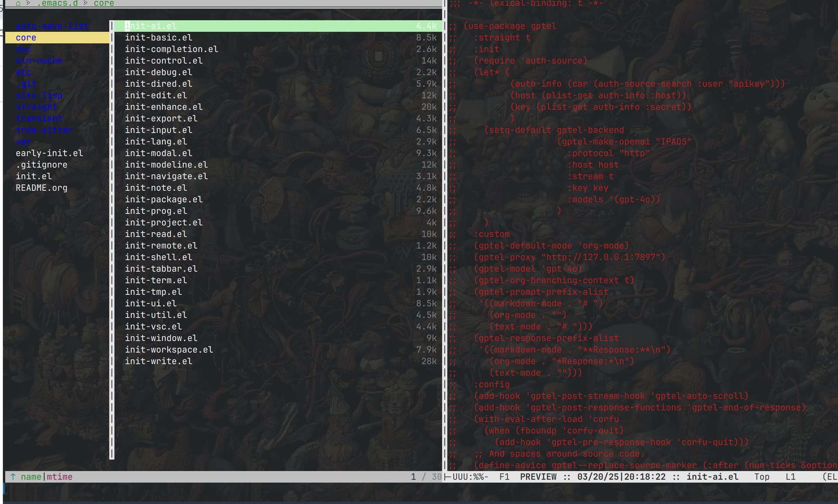The image size is (838, 504).
Task: Open the tree-sitter directory entry
Action: click(44, 130)
